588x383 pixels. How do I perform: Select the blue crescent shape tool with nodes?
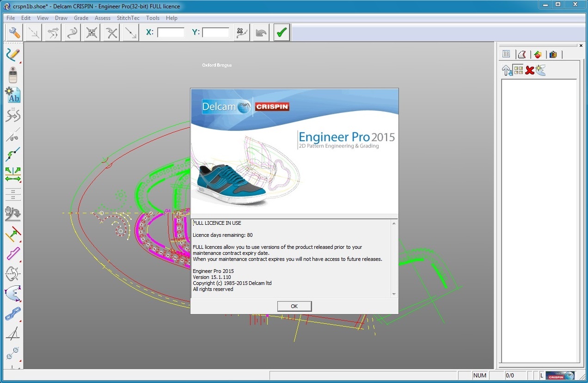13,294
